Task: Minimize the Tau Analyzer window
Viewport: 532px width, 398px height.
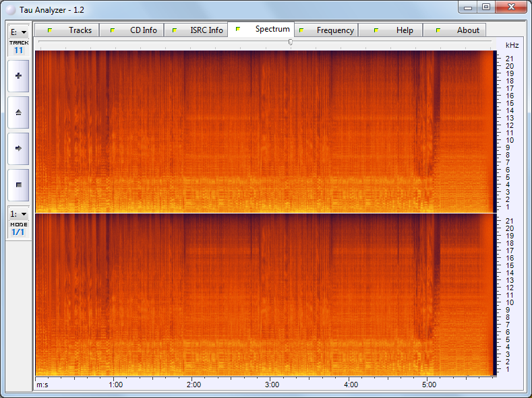Action: [468, 7]
